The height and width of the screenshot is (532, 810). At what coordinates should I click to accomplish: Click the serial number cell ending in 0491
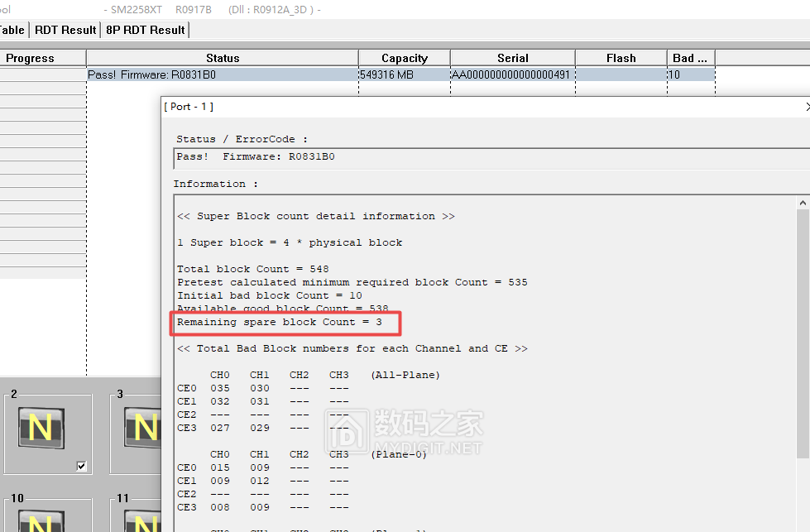pos(511,74)
